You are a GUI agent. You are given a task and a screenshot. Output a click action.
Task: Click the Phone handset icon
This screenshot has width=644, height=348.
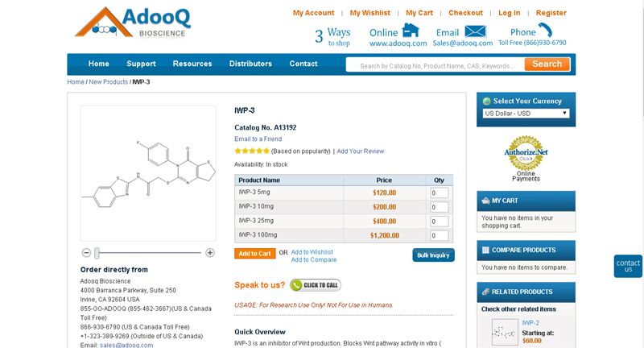click(546, 30)
